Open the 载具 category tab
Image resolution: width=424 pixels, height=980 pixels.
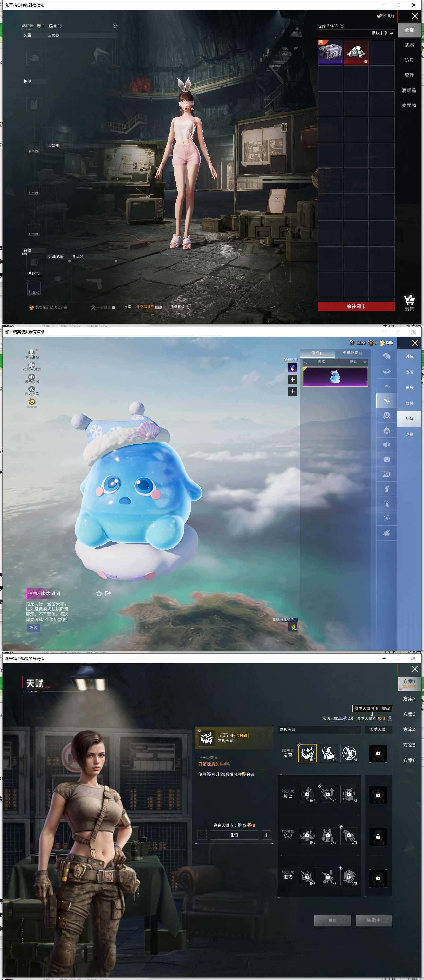(x=409, y=403)
